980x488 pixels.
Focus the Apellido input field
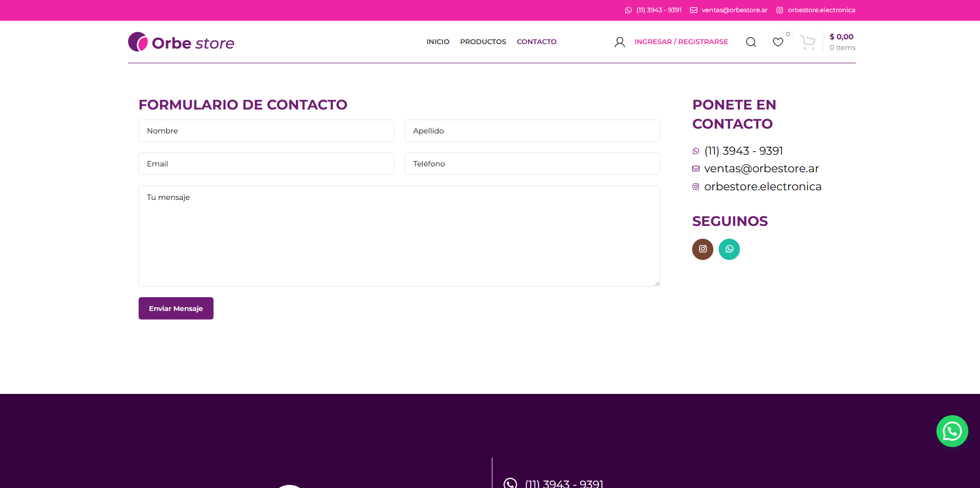pos(532,131)
